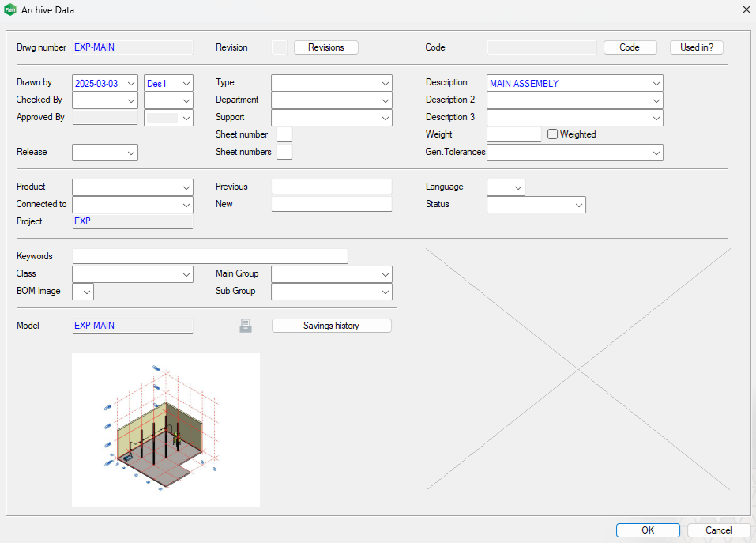Click the EXP-MAIN model preview thumbnail

[165, 429]
